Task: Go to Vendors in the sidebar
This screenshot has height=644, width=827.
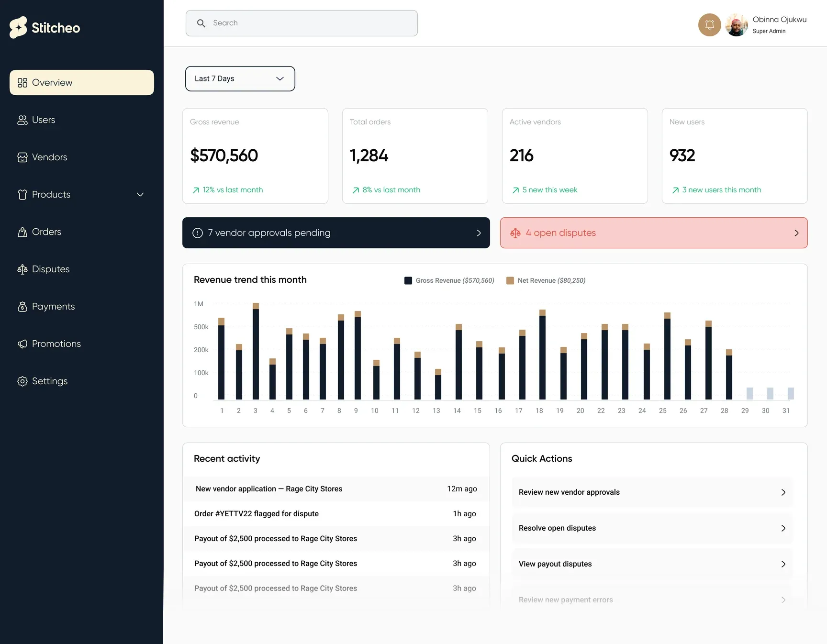Action: (82, 157)
